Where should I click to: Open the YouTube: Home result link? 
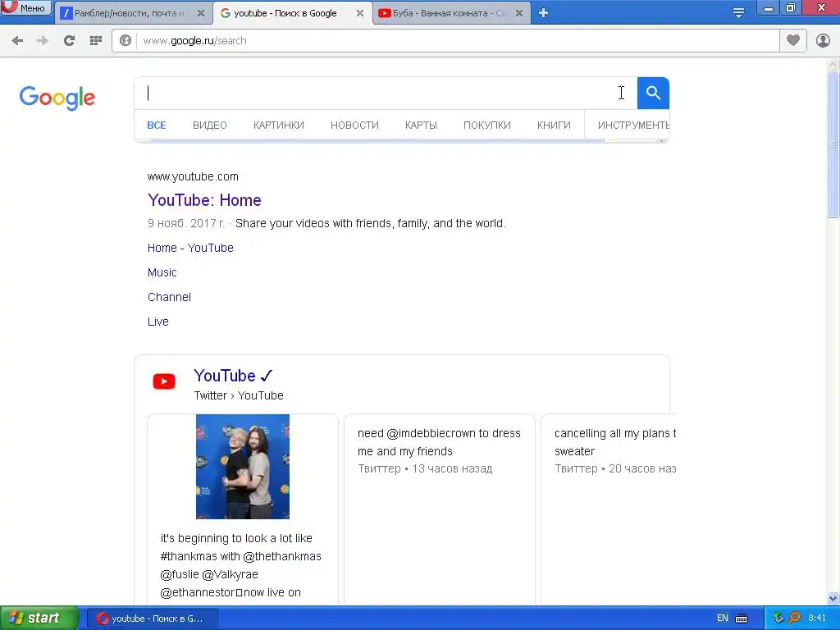click(204, 200)
